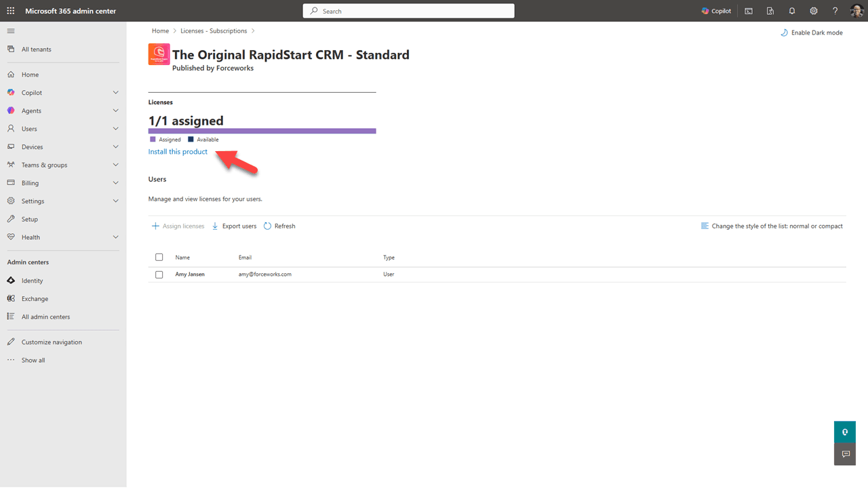
Task: Collapse the navigation hamburger menu
Action: click(11, 31)
